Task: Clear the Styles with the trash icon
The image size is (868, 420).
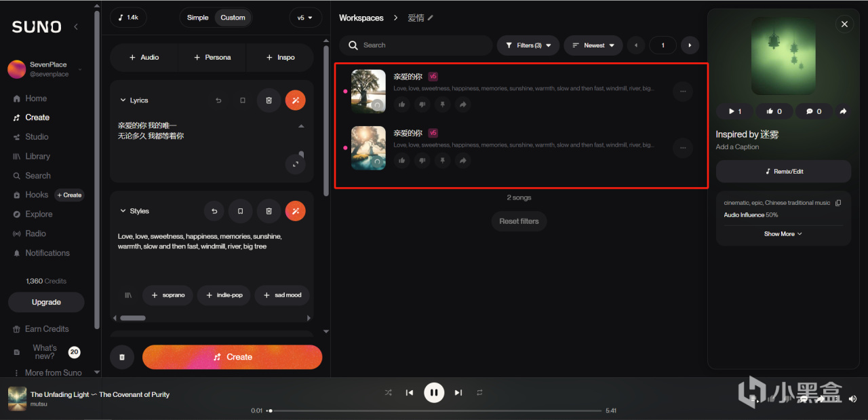Action: coord(269,211)
